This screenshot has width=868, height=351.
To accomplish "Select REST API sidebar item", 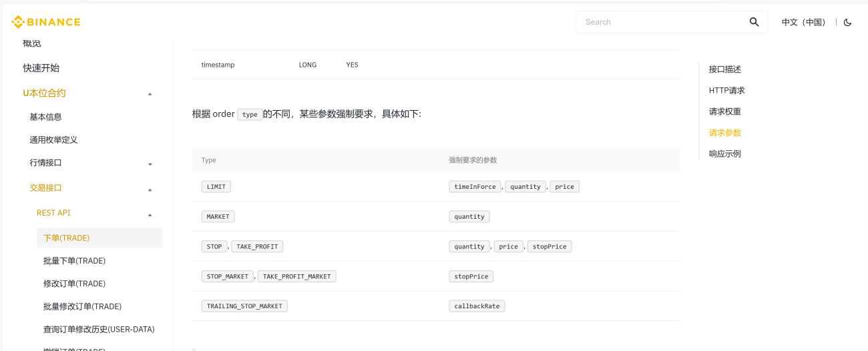I will (x=53, y=213).
